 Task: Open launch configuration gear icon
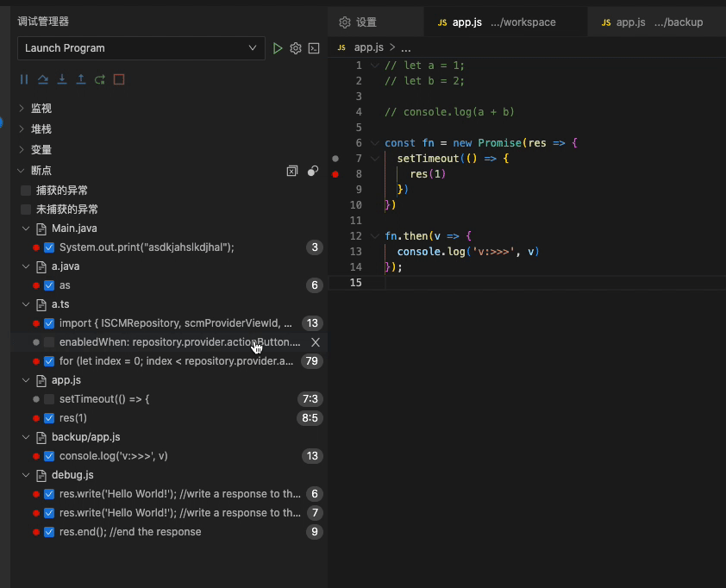pos(296,48)
